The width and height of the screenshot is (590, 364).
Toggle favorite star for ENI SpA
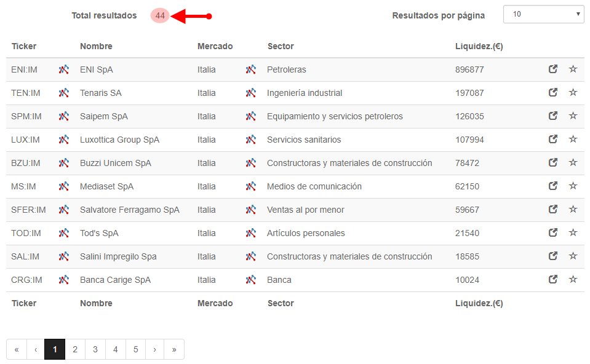573,69
